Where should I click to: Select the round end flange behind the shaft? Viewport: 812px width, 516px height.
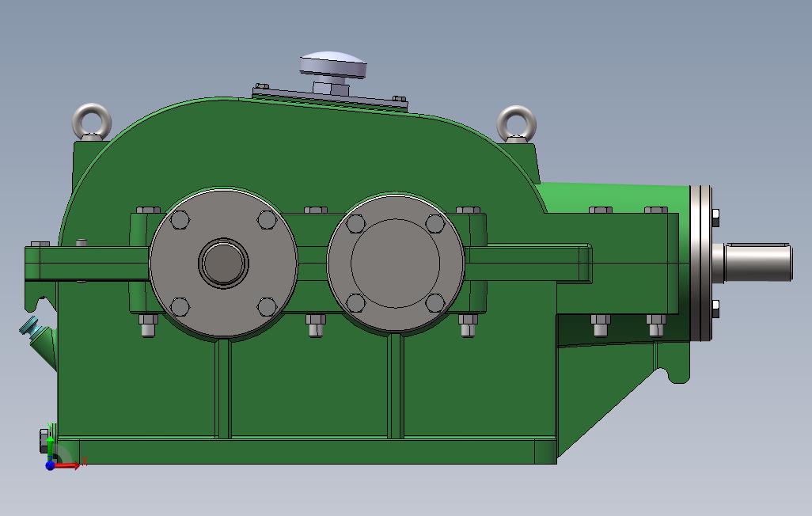[700, 264]
